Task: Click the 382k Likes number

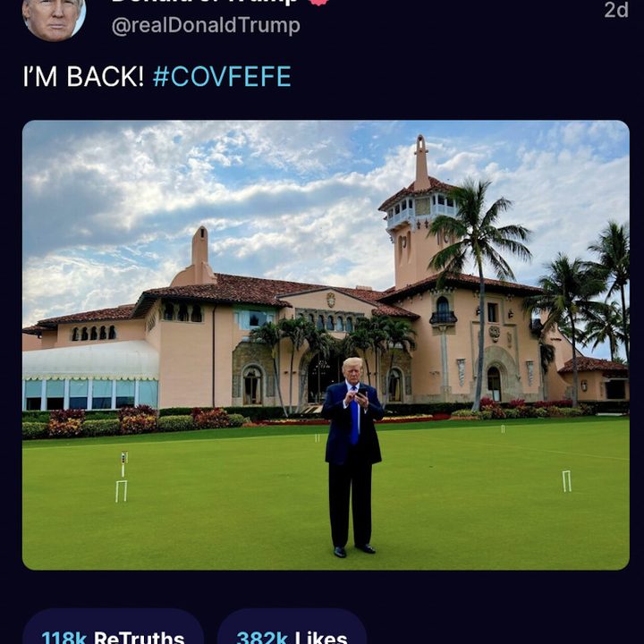Action: pos(262,638)
